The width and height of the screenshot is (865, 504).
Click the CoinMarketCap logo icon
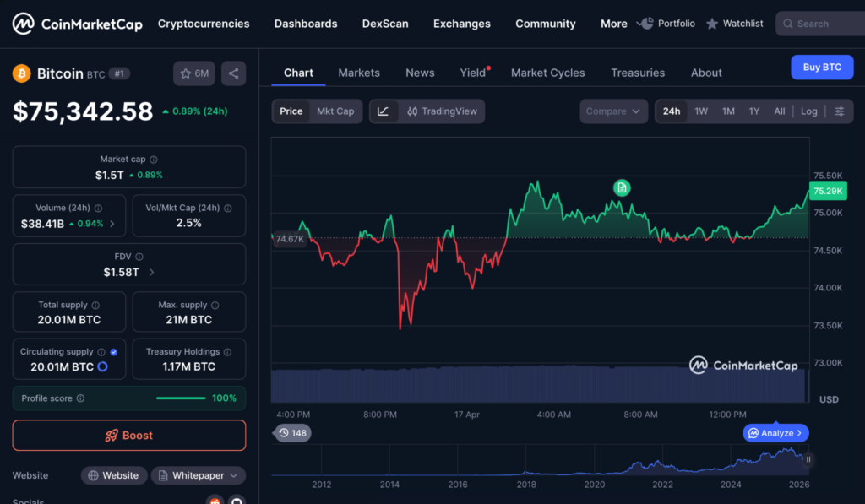tap(23, 24)
